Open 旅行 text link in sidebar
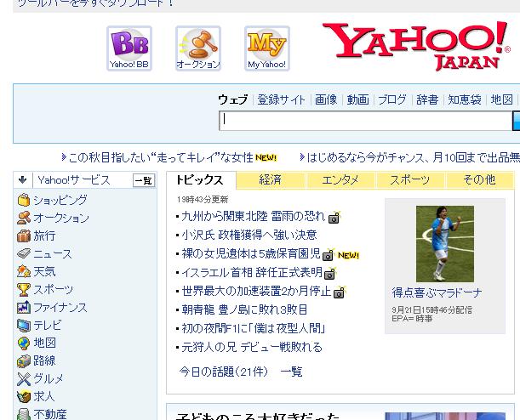 [x=44, y=236]
